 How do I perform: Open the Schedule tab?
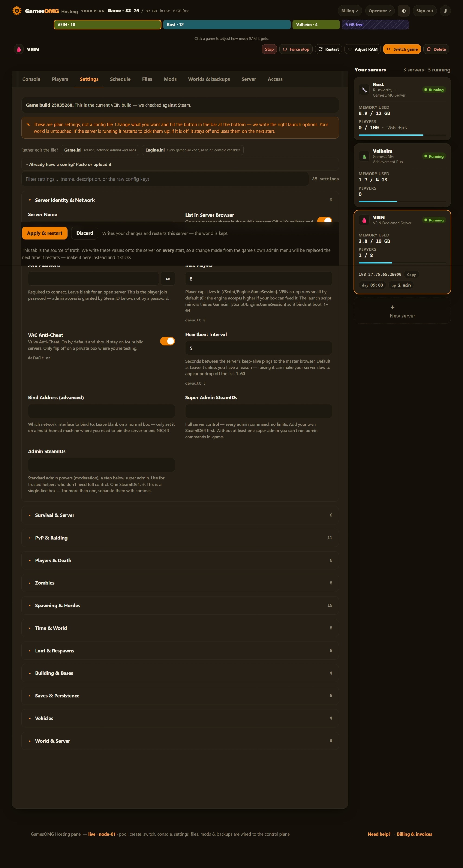(x=120, y=79)
